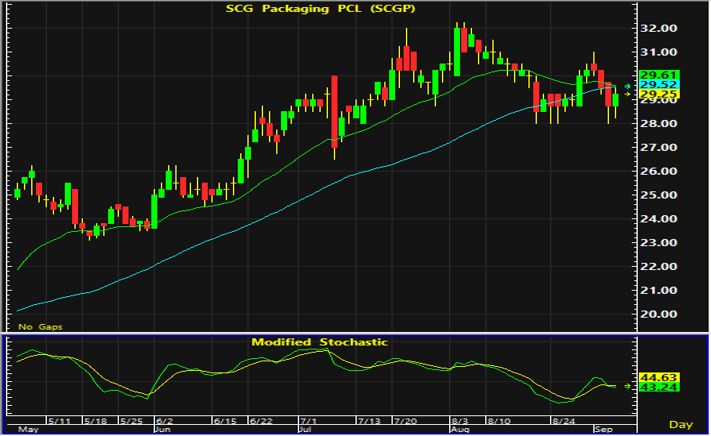Image resolution: width=711 pixels, height=436 pixels.
Task: Click the SCG Packaging PCL (SCGP) chart title
Action: [x=320, y=9]
